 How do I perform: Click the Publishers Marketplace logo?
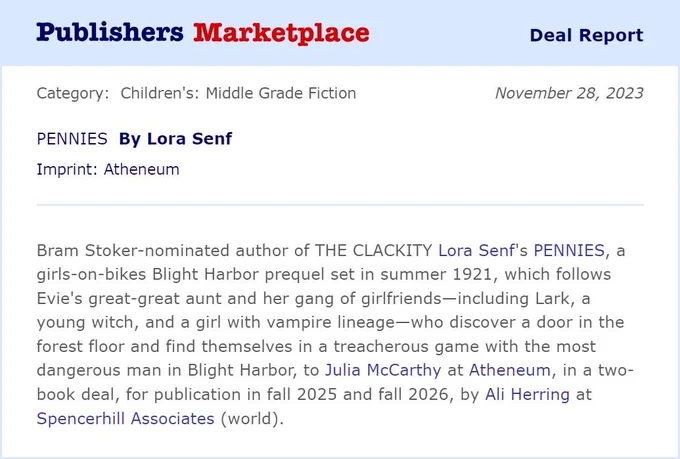203,33
